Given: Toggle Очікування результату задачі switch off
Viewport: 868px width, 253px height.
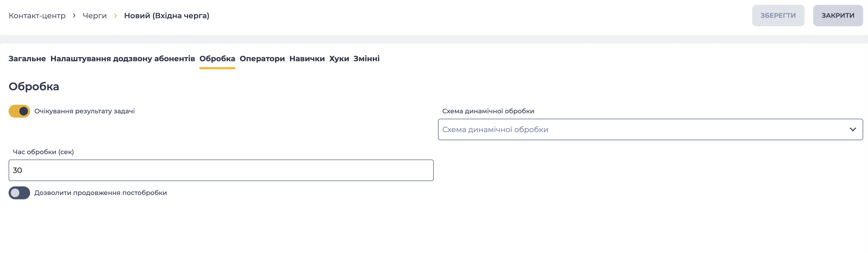Looking at the screenshot, I should (x=19, y=111).
